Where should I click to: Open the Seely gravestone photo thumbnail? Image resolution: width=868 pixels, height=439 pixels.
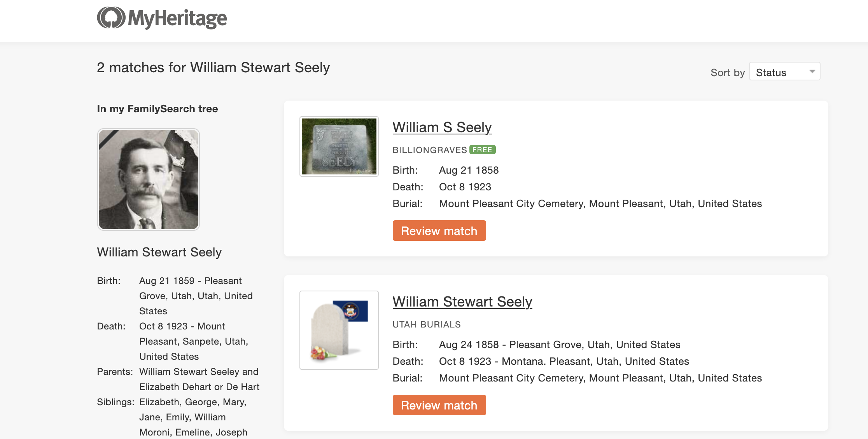pos(339,146)
